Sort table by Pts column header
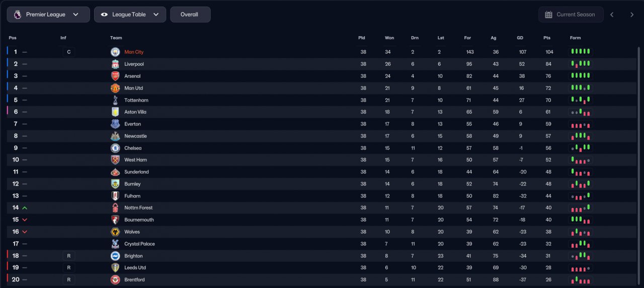This screenshot has height=288, width=644. coord(547,38)
